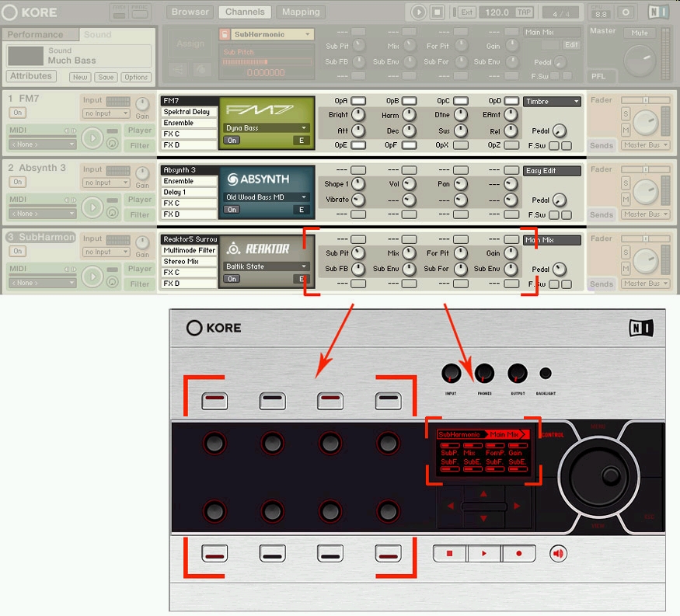Toggle the Old Wood Bass MD On switch
680x616 pixels.
[232, 210]
